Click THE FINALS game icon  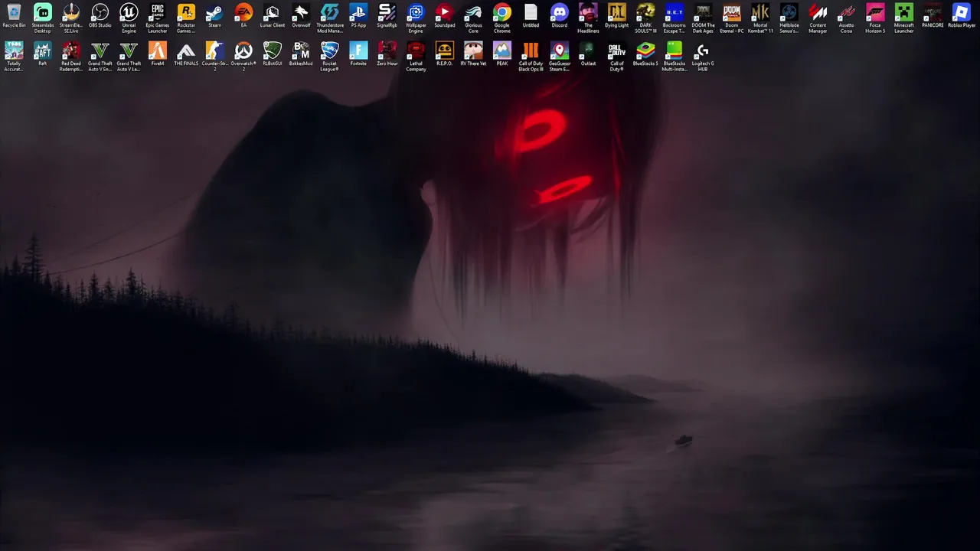[186, 54]
